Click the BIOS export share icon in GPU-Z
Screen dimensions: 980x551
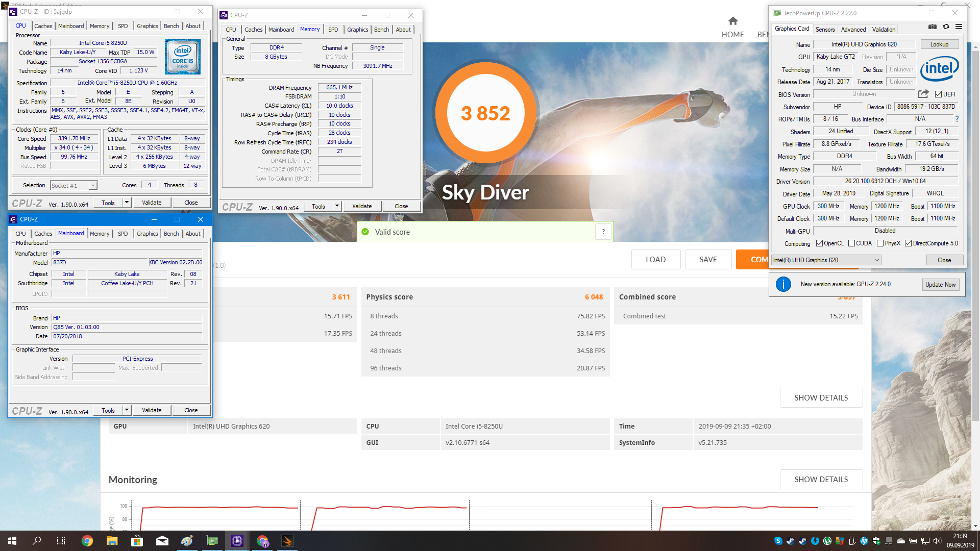(x=923, y=94)
